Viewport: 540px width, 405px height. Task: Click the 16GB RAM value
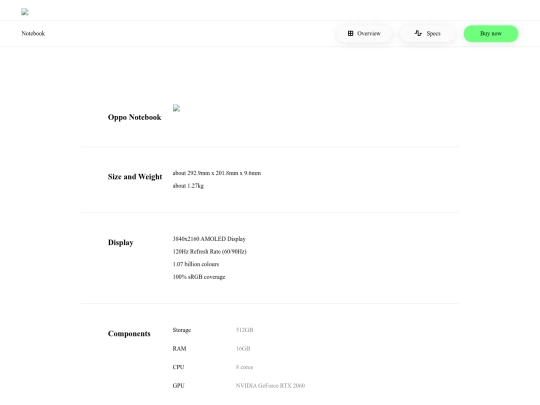click(x=243, y=349)
